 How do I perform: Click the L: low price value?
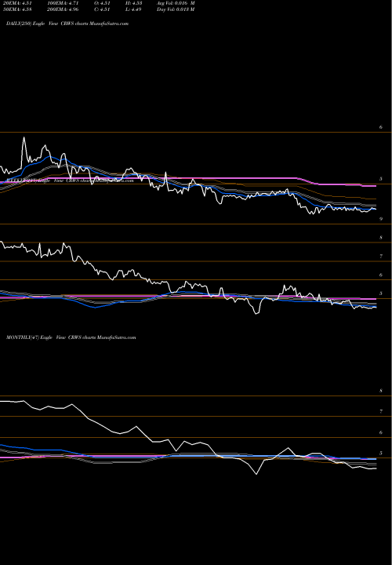[x=135, y=9]
